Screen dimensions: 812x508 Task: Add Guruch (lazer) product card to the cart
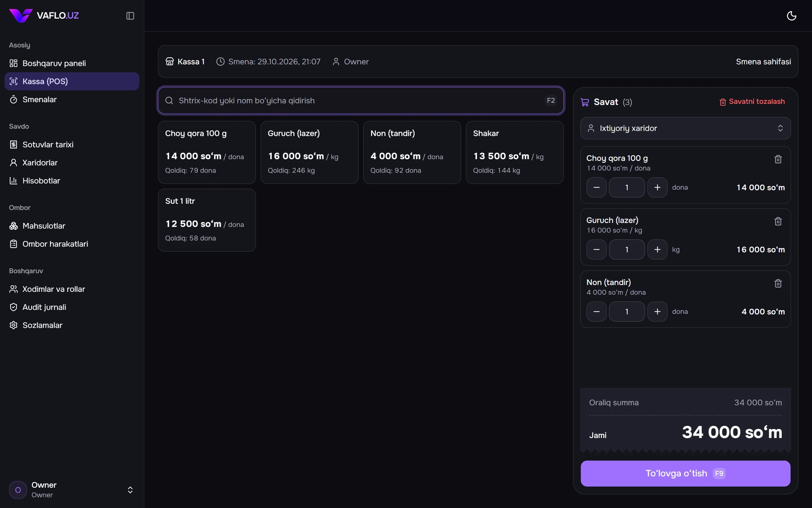(x=309, y=152)
